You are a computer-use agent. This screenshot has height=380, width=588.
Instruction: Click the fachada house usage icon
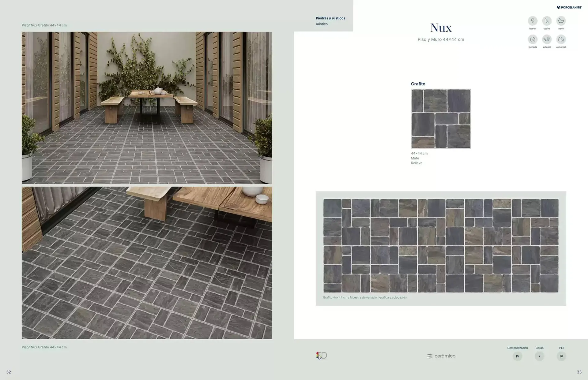click(533, 39)
